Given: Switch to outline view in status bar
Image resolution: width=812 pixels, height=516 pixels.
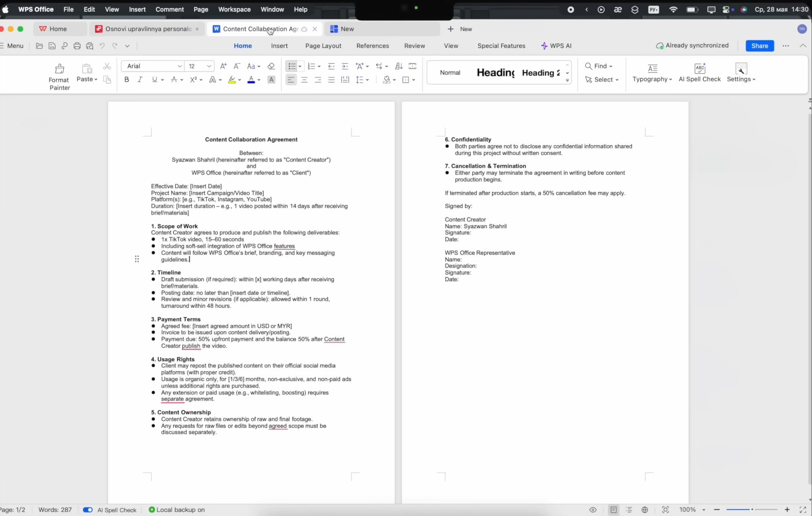Looking at the screenshot, I should click(x=629, y=509).
